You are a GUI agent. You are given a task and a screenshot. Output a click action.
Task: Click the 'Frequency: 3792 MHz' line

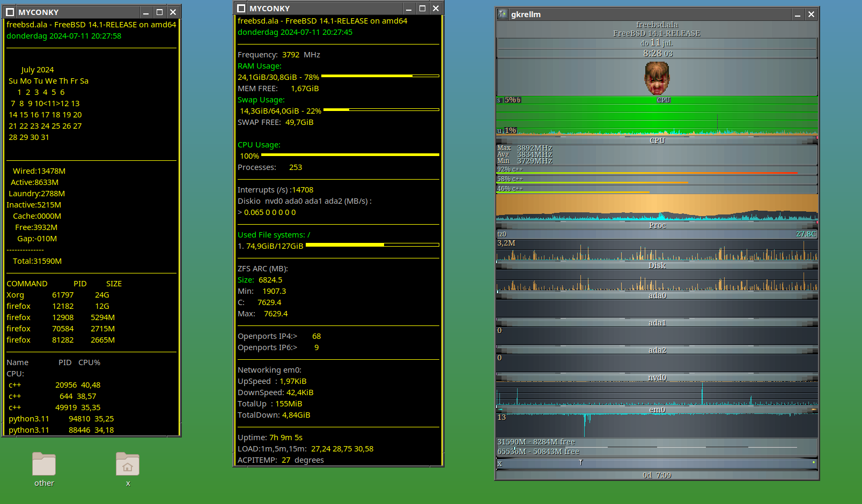point(279,55)
